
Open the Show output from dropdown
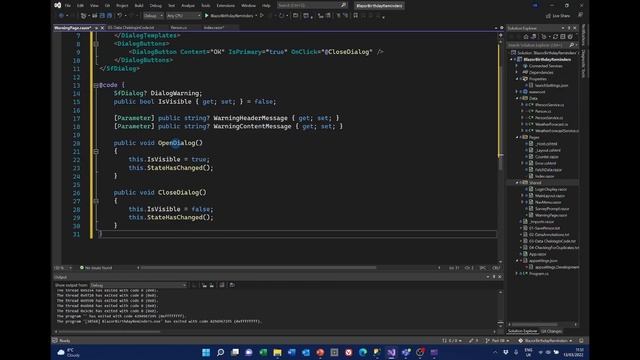pos(138,285)
